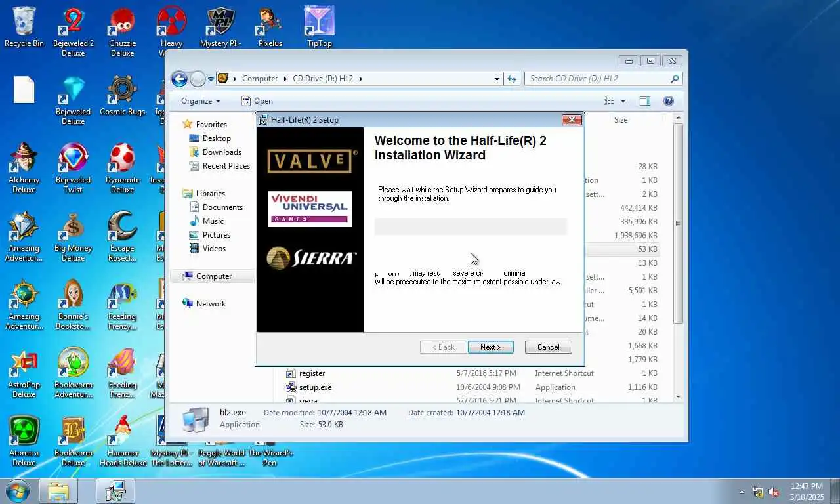The width and height of the screenshot is (840, 504).
Task: Click the installation progress bar
Action: pyautogui.click(x=471, y=226)
